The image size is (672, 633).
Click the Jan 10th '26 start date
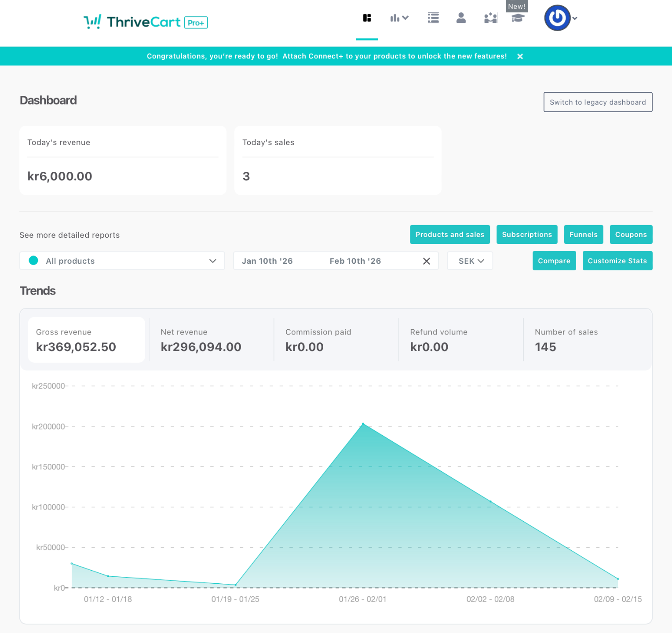[267, 261]
